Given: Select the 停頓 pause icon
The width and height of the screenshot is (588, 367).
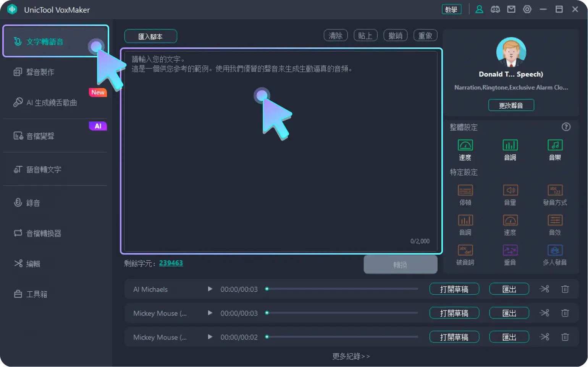Looking at the screenshot, I should click(465, 190).
